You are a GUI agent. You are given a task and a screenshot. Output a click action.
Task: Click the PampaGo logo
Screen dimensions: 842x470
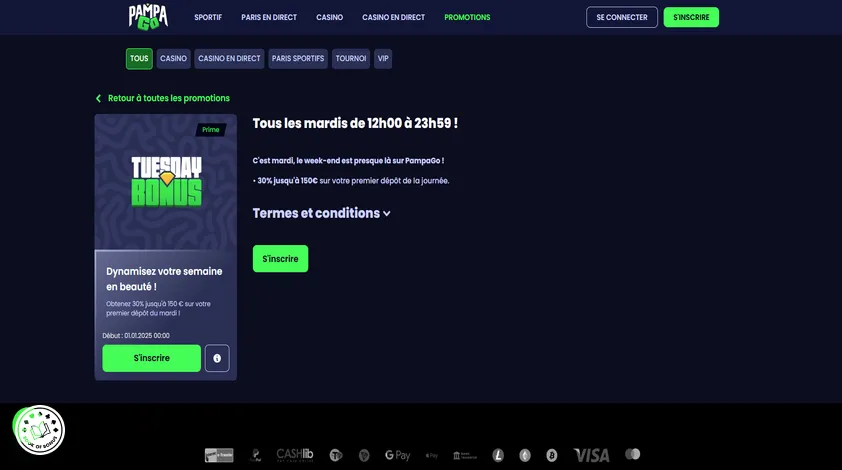pyautogui.click(x=148, y=17)
